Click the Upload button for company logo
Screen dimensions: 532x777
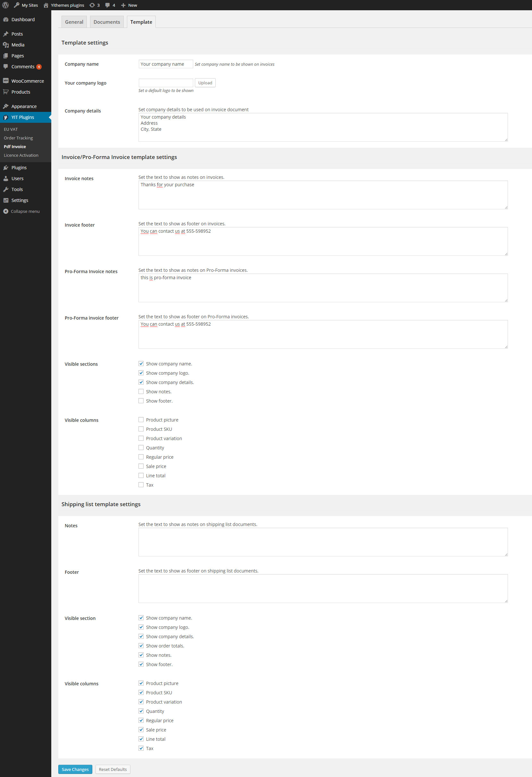(x=205, y=83)
